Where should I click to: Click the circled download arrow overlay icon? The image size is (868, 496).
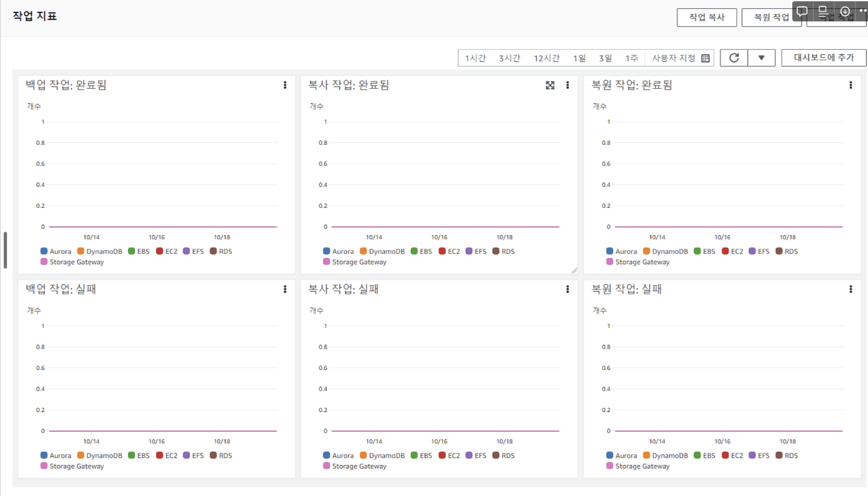coord(845,11)
